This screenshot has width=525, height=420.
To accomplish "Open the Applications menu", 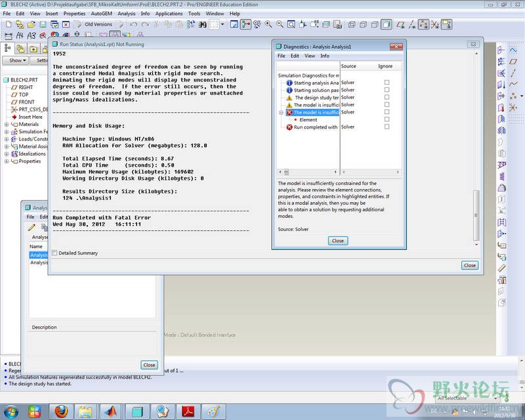I will click(x=169, y=13).
